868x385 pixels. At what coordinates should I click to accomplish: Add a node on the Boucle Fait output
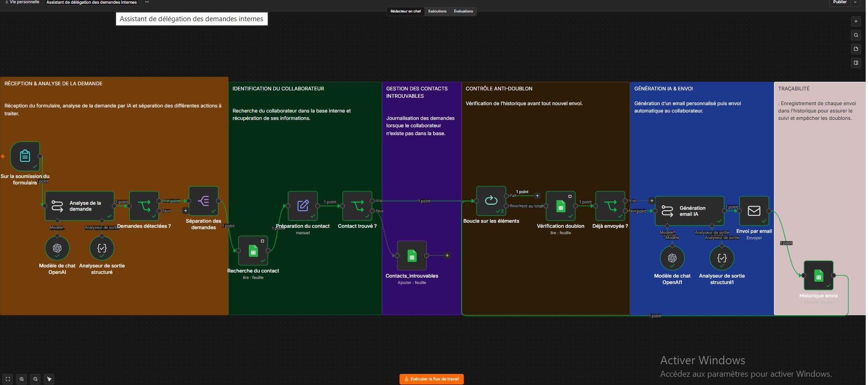[x=537, y=196]
